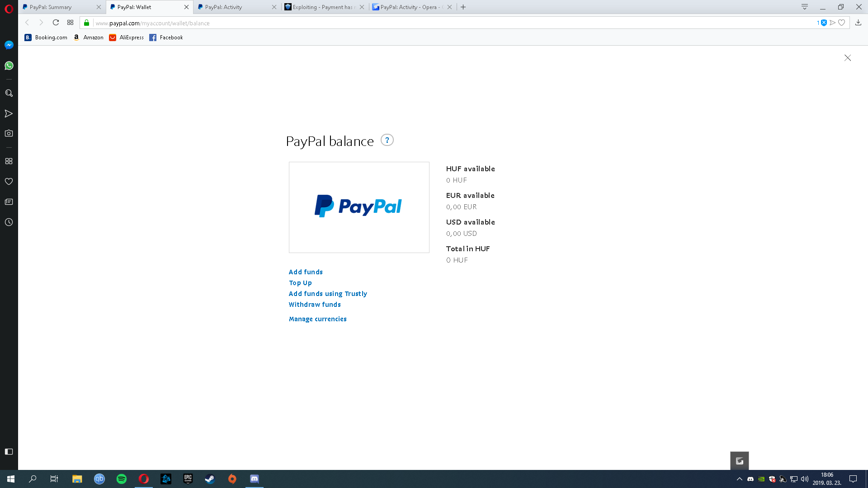Viewport: 868px width, 488px height.
Task: Switch to PayPal: Activity tab
Action: (x=237, y=7)
